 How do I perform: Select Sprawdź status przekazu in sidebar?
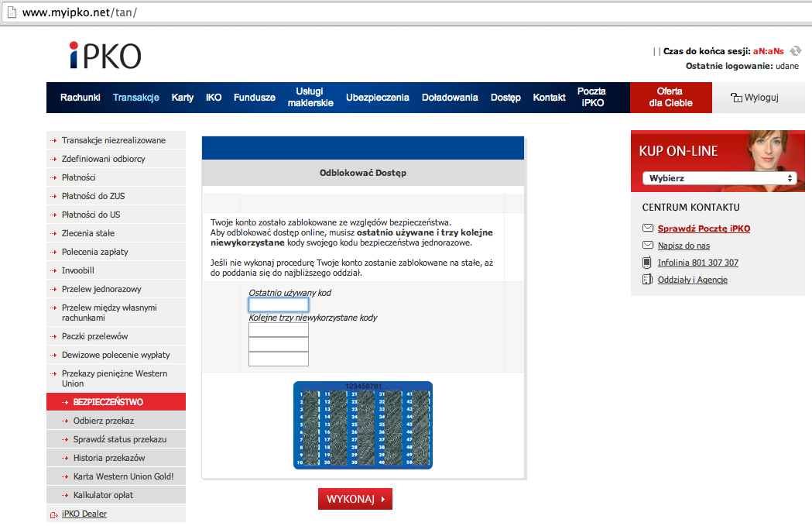116,439
